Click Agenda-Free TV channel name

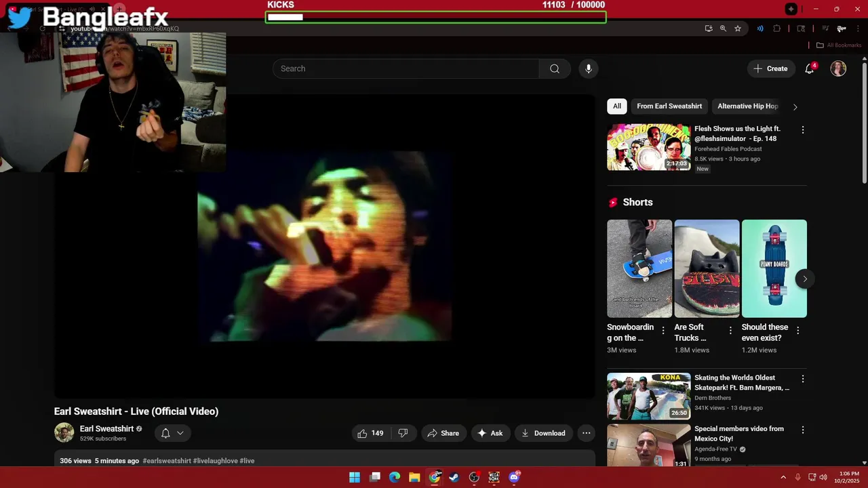(715, 449)
